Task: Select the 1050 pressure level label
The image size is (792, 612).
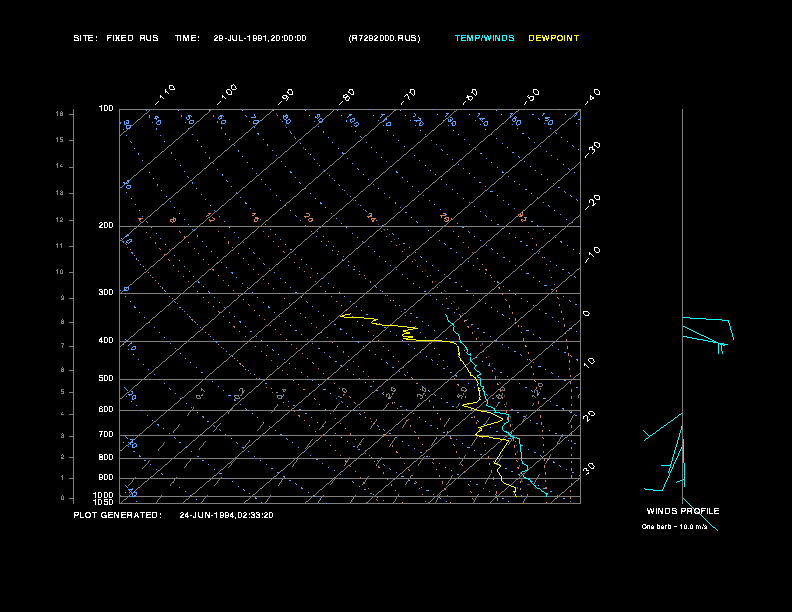Action: [x=104, y=502]
